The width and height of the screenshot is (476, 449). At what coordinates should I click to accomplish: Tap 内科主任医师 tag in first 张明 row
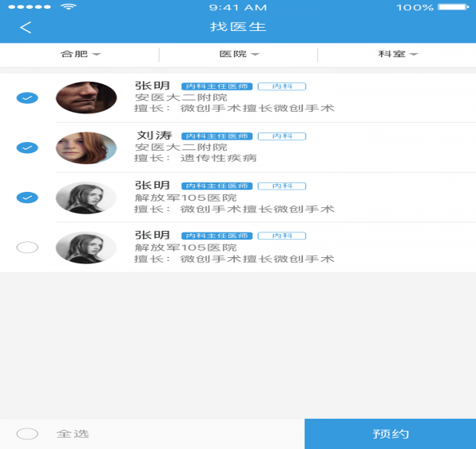pos(217,86)
